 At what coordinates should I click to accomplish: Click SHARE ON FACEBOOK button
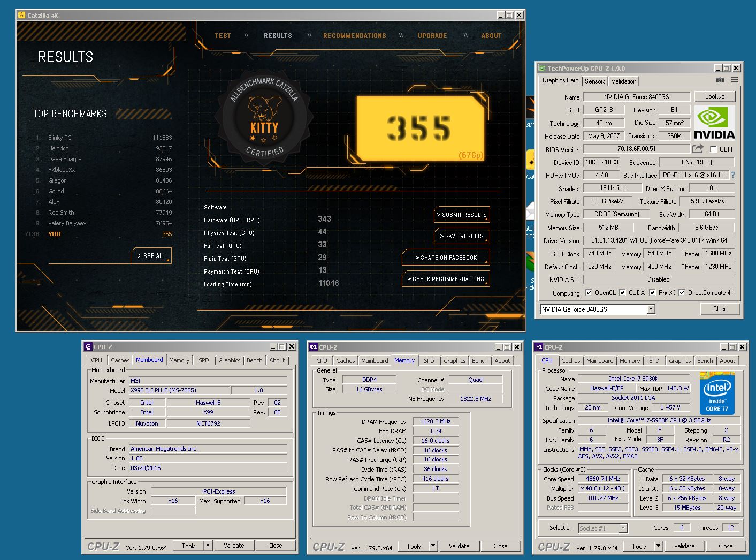pyautogui.click(x=446, y=258)
